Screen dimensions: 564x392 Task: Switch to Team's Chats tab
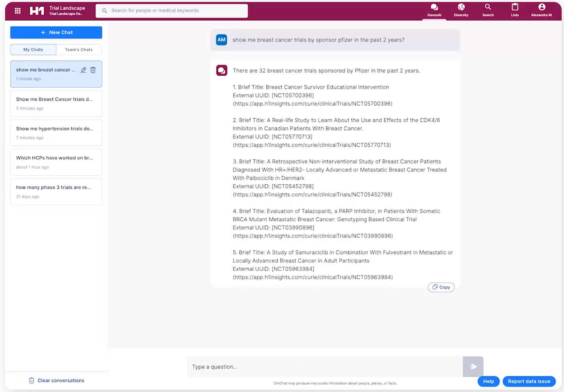tap(79, 49)
